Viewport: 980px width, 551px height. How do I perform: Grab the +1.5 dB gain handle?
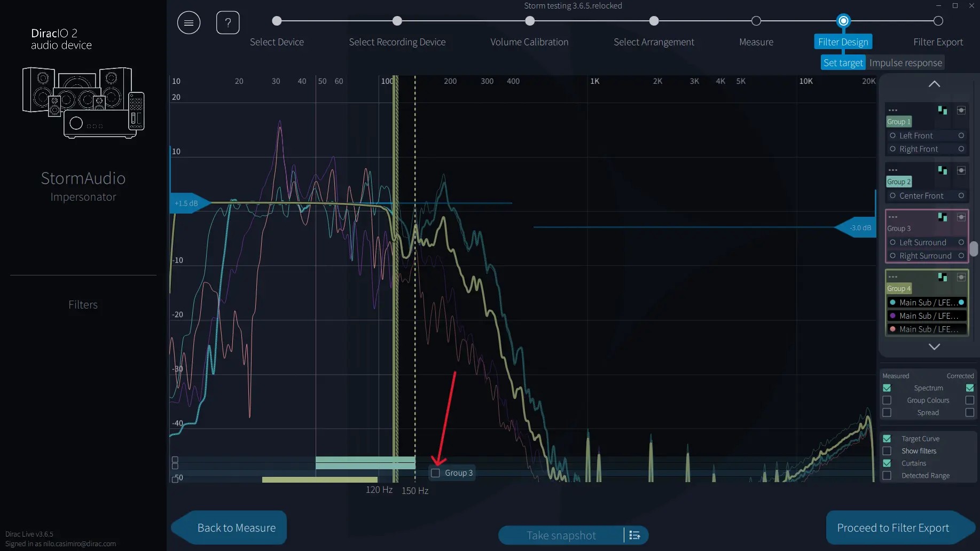187,203
